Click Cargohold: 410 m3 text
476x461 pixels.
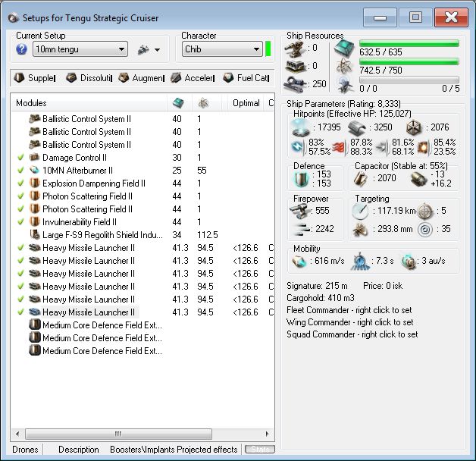pyautogui.click(x=321, y=298)
